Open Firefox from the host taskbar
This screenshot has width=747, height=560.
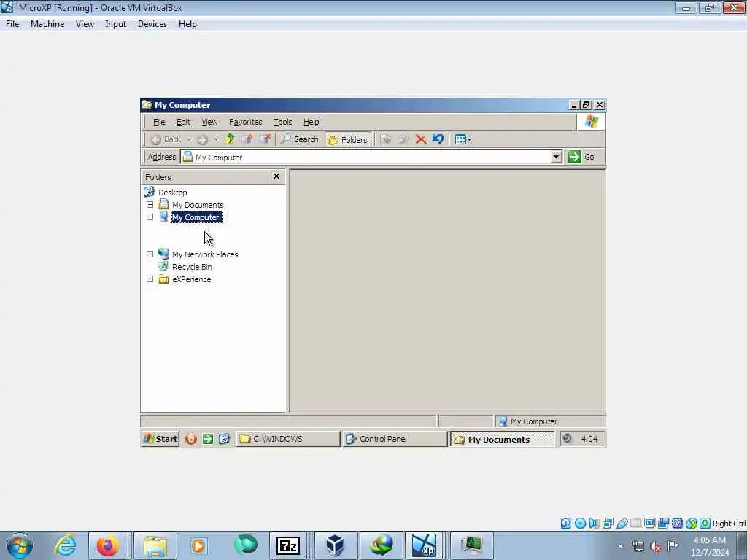tap(108, 545)
